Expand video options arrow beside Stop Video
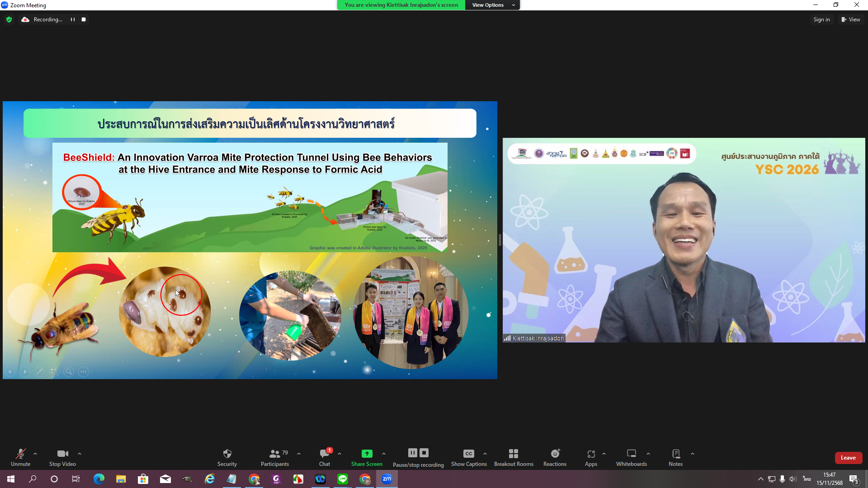 [x=80, y=454]
